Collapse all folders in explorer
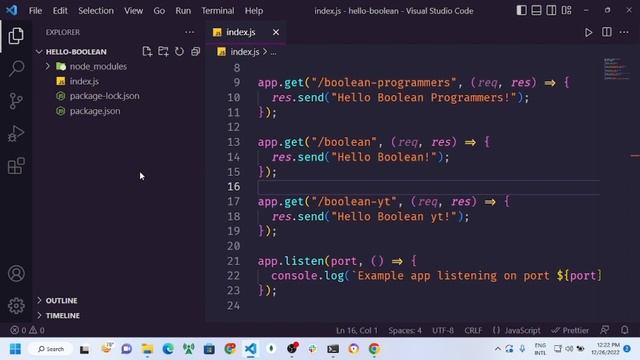The height and width of the screenshot is (360, 640). pos(196,51)
